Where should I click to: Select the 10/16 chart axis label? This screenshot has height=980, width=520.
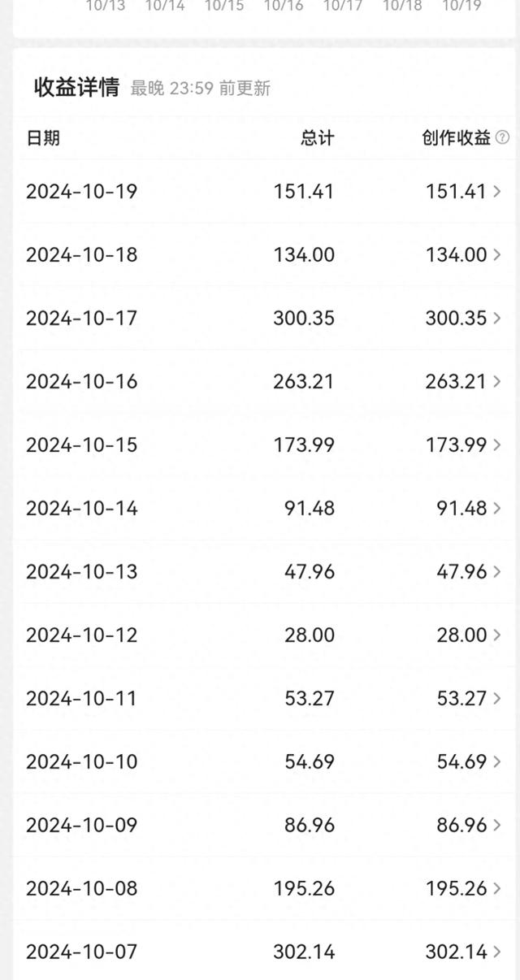click(x=284, y=7)
